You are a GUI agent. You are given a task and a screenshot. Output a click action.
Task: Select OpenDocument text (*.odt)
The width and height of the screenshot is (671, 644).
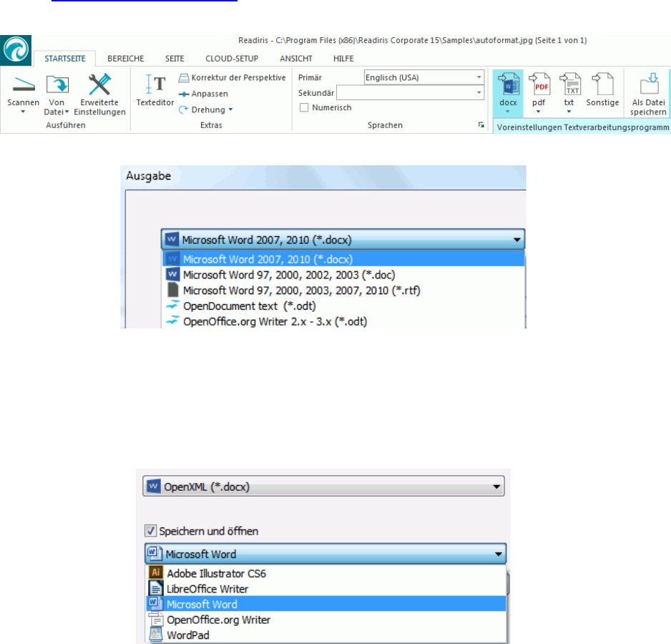tap(343, 306)
